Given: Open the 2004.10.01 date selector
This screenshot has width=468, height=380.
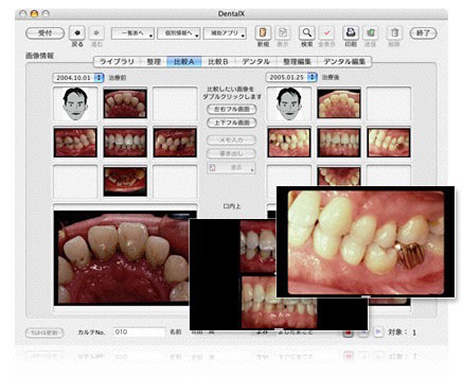Looking at the screenshot, I should coord(79,78).
